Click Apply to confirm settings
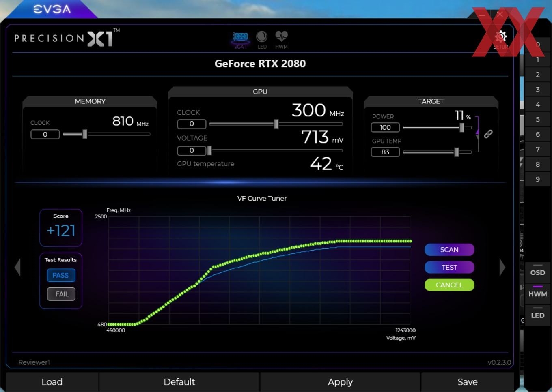The height and width of the screenshot is (392, 552). point(340,382)
